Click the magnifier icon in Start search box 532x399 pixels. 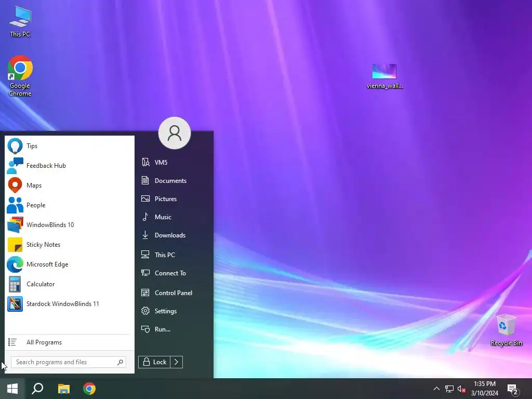pyautogui.click(x=121, y=362)
